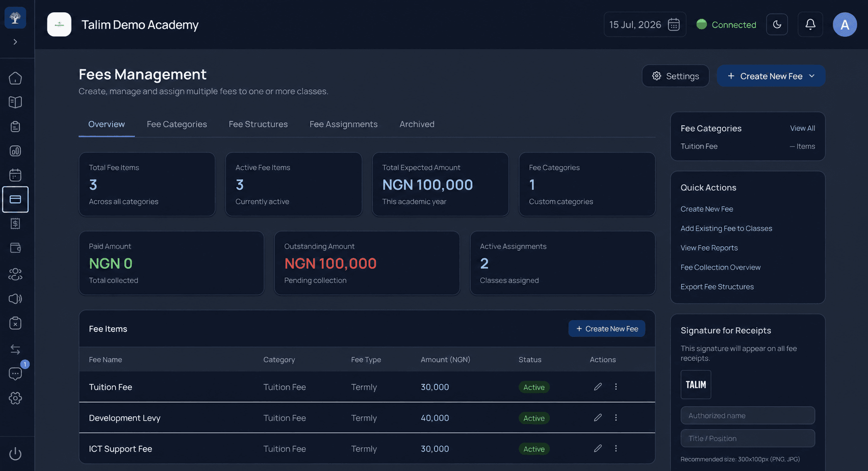
Task: Click the Tuition Fee name in the first table row
Action: click(111, 387)
